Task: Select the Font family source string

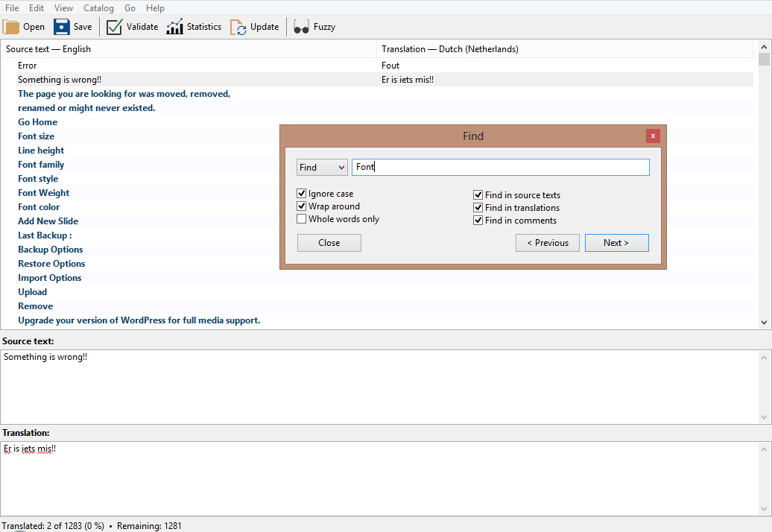Action: coord(41,165)
